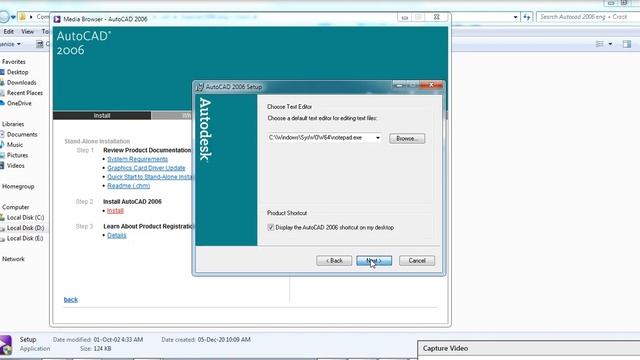Open the Videos library
The width and height of the screenshot is (640, 360).
point(16,166)
